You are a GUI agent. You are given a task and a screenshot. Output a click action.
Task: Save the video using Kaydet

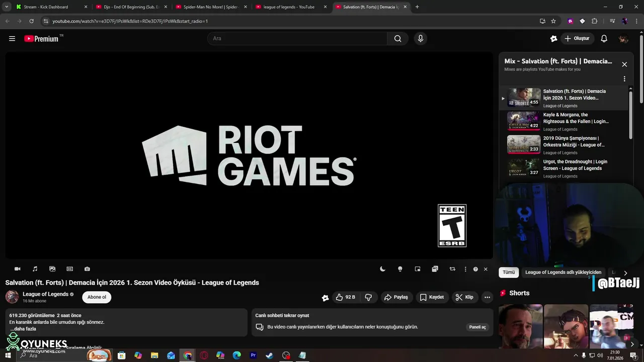pos(432,297)
